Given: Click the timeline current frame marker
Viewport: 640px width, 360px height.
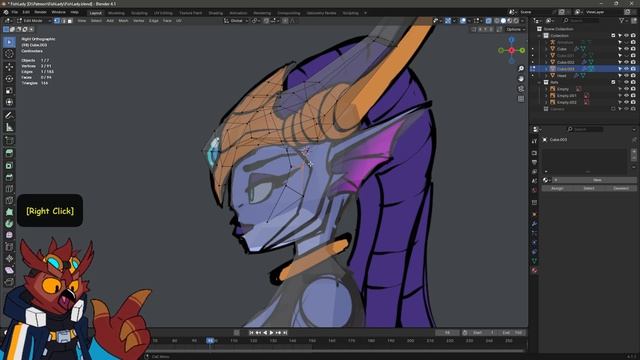Looking at the screenshot, I should [210, 340].
